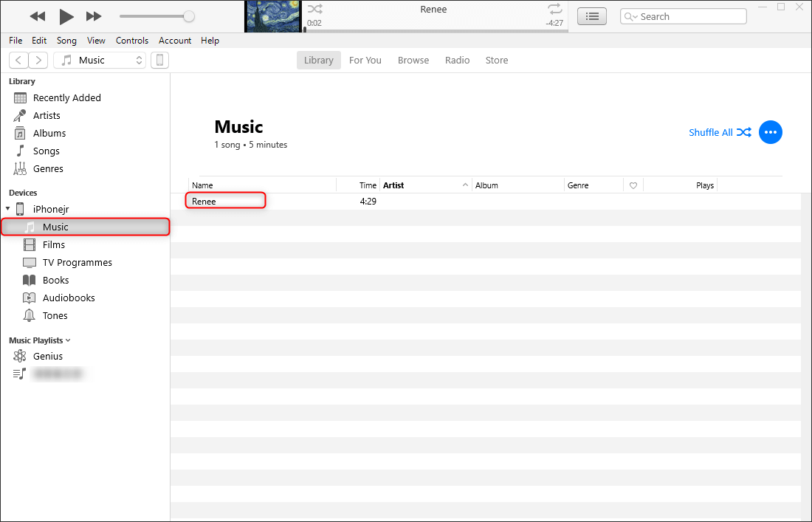
Task: Switch to the For You tab
Action: [365, 61]
